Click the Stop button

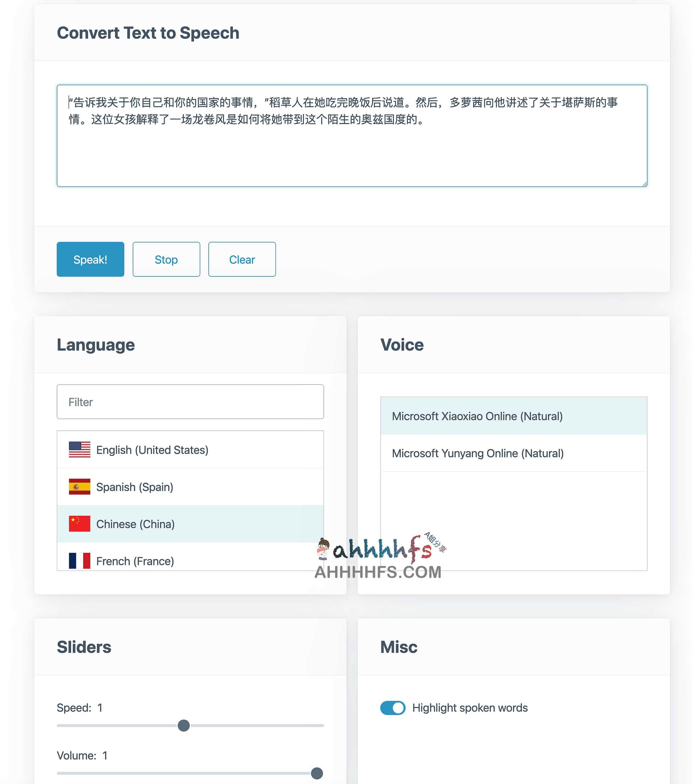tap(166, 259)
